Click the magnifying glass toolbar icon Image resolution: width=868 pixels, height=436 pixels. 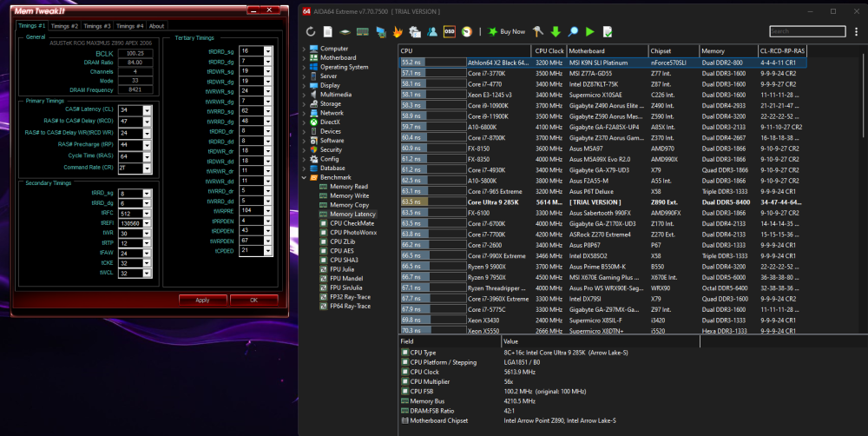tap(573, 31)
